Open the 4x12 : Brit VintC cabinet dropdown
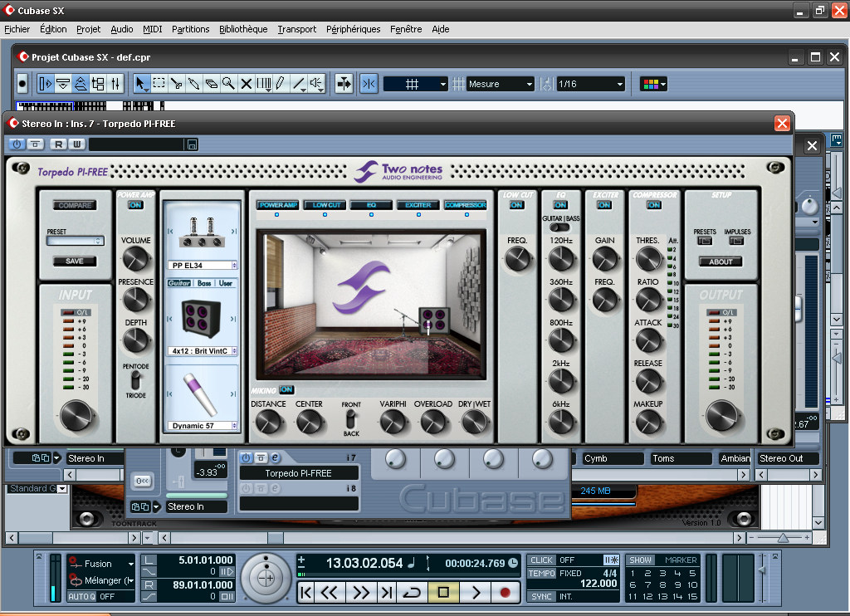Viewport: 850px width, 616px height. (x=203, y=351)
